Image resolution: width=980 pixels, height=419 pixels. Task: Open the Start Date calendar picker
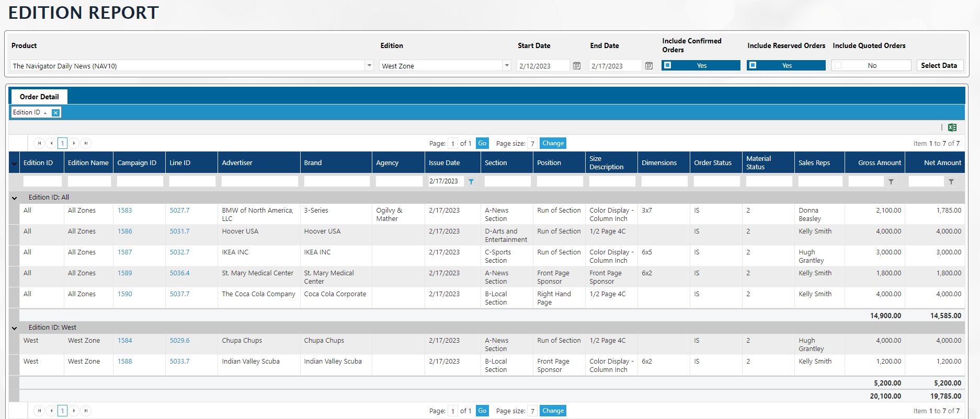pos(576,66)
